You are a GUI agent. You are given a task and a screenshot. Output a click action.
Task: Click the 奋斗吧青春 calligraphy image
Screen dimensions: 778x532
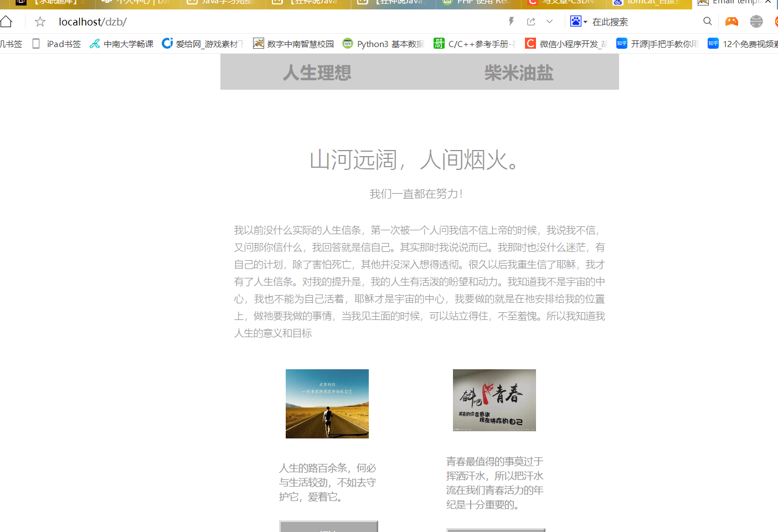494,400
